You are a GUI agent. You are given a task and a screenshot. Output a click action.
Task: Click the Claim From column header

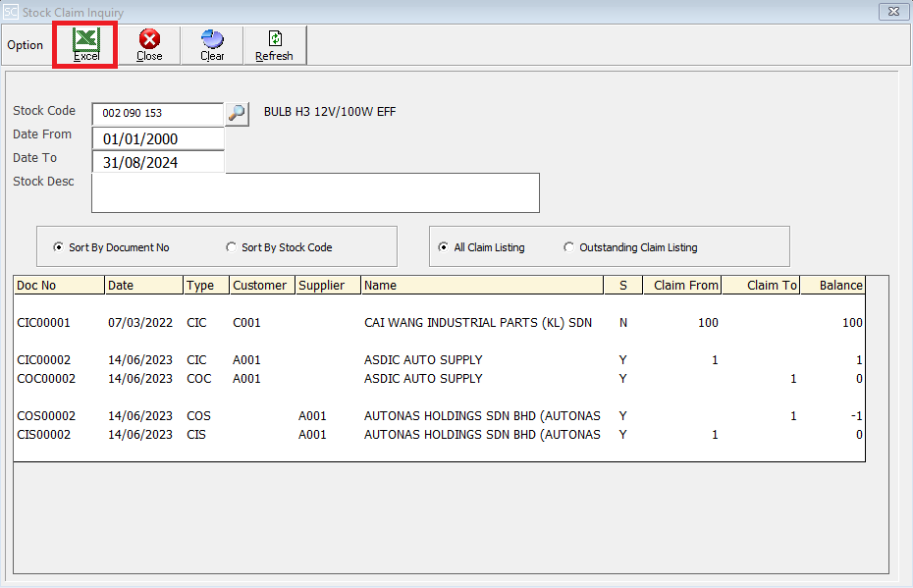682,286
